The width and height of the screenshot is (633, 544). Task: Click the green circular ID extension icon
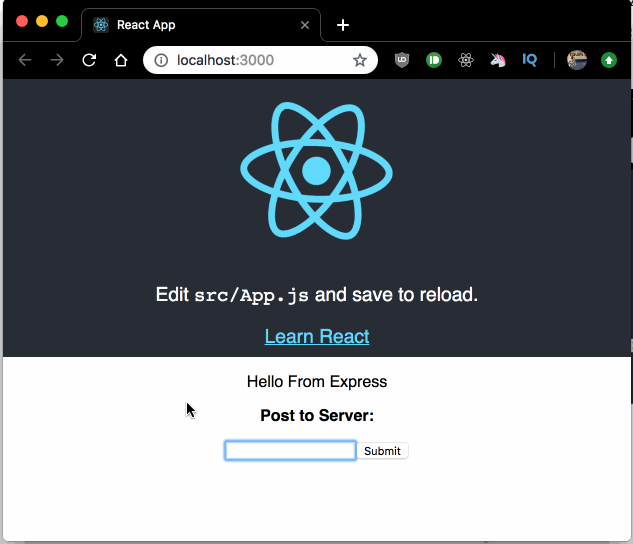434,60
